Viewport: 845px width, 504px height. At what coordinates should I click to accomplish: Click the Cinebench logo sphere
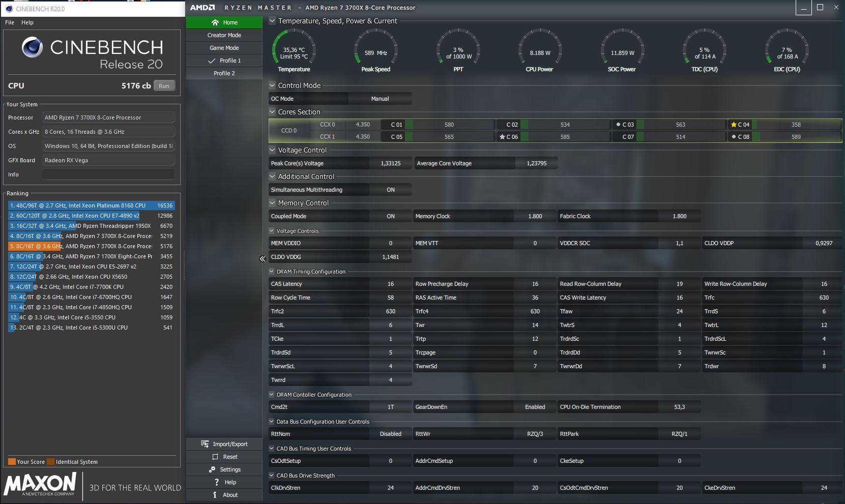click(33, 47)
